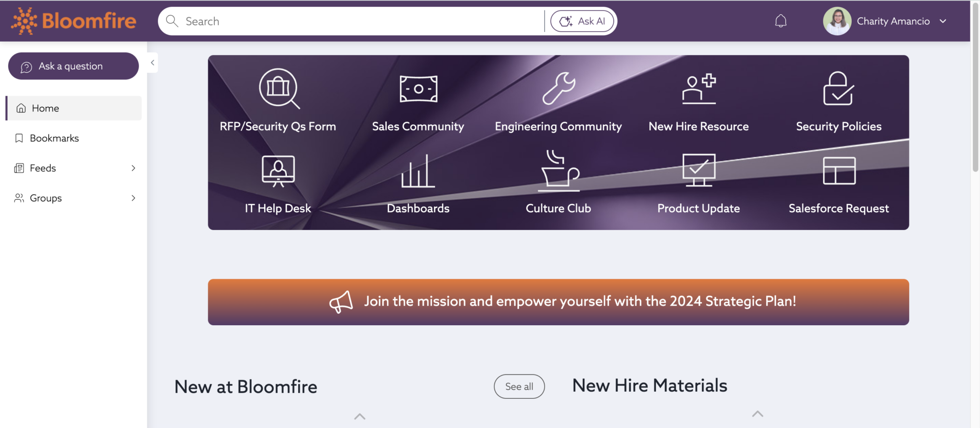Image resolution: width=980 pixels, height=428 pixels.
Task: Check notifications via the bell icon
Action: [780, 21]
